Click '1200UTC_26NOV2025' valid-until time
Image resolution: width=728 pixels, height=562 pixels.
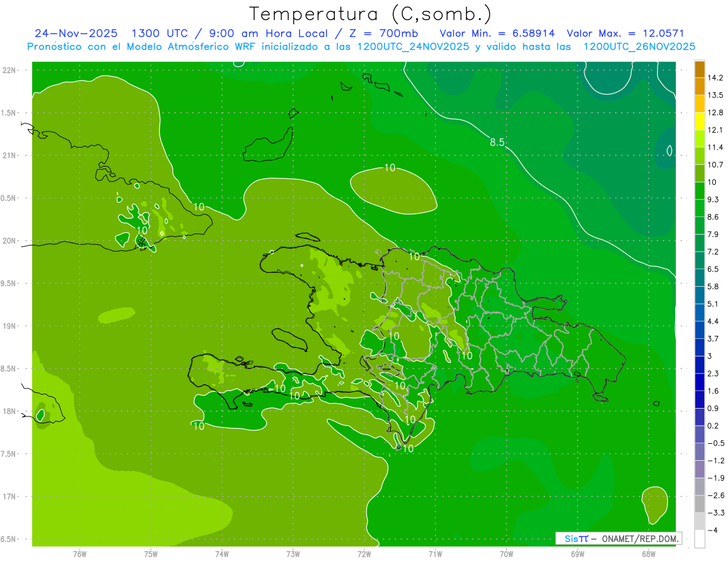pyautogui.click(x=639, y=47)
